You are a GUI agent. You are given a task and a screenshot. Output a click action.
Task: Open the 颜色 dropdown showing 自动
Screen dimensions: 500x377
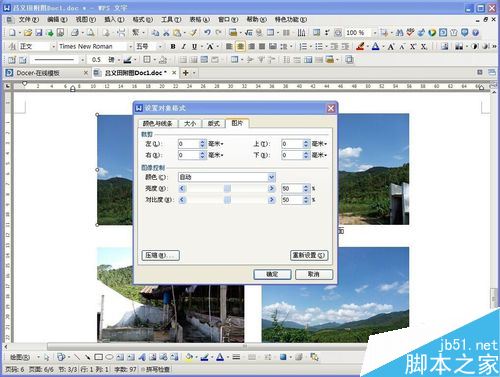tap(271, 177)
